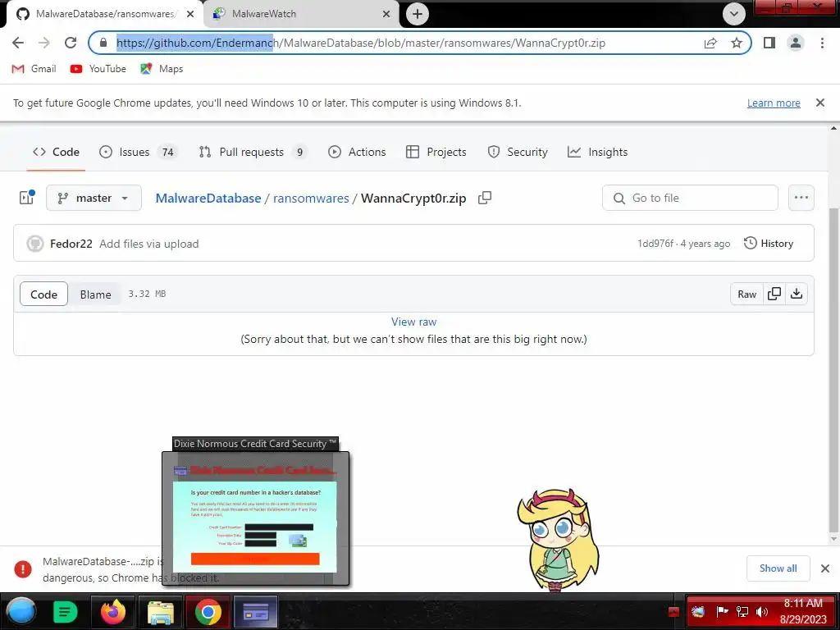Open the Pull requests tab

tap(253, 152)
